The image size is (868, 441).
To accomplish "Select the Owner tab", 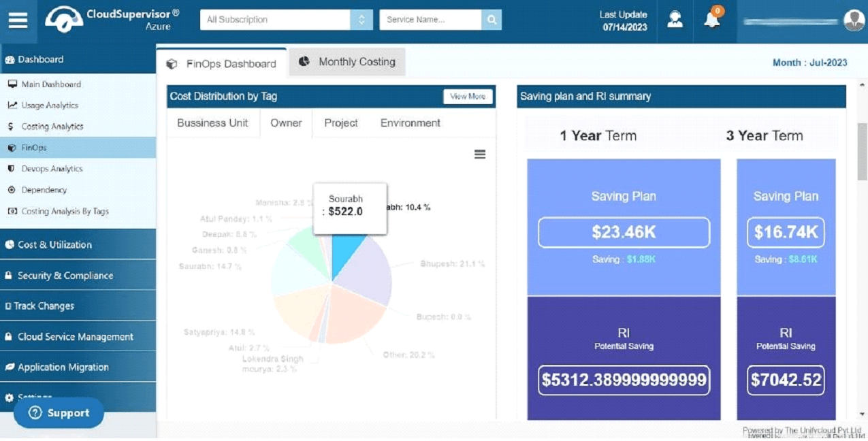I will 286,123.
